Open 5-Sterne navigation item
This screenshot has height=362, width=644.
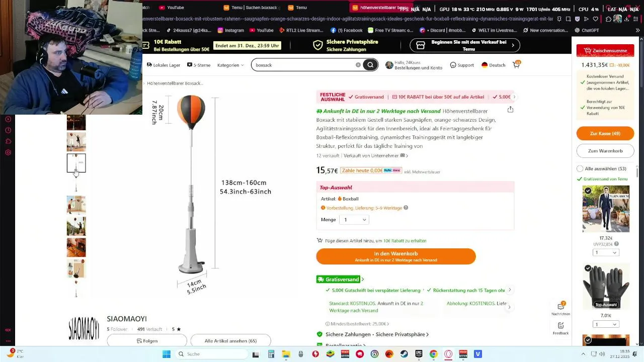(x=199, y=65)
